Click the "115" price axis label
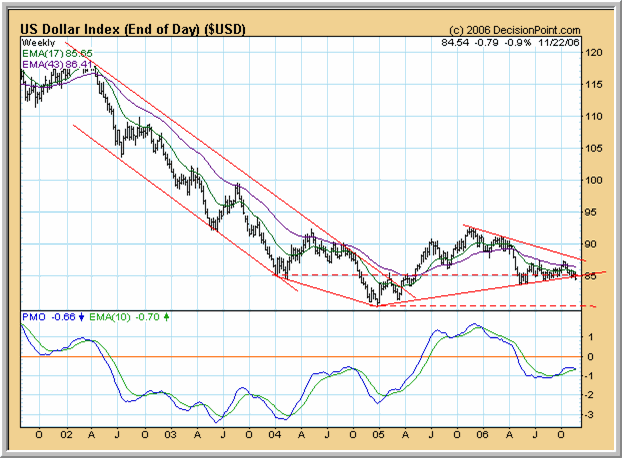 point(593,84)
